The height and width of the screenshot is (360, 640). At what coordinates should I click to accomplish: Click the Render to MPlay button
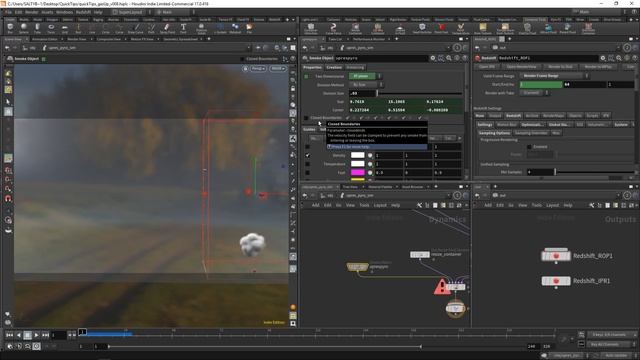[x=598, y=67]
